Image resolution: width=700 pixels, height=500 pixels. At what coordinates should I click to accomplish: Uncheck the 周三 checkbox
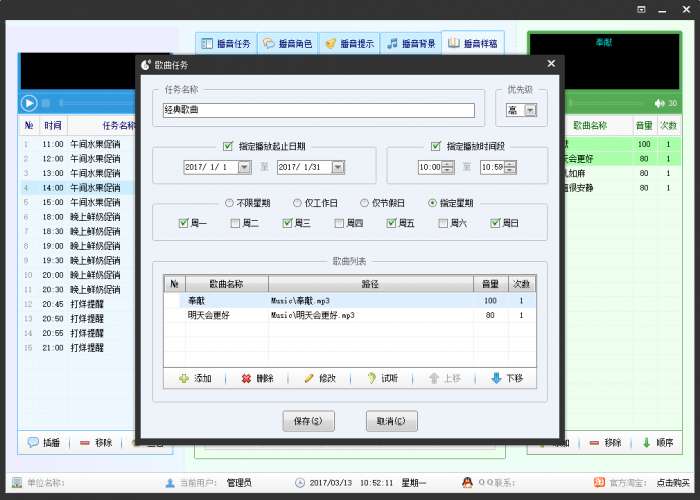tap(287, 223)
